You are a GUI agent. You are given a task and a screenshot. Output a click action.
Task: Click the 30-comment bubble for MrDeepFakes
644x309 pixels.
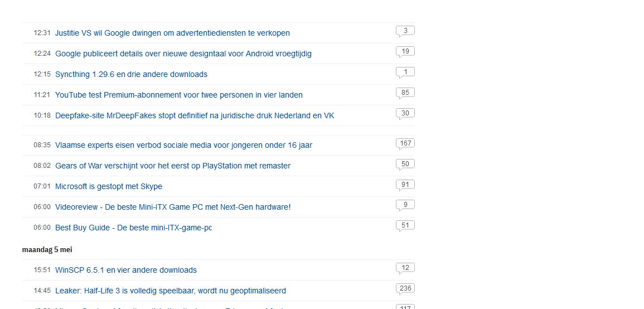(x=405, y=113)
